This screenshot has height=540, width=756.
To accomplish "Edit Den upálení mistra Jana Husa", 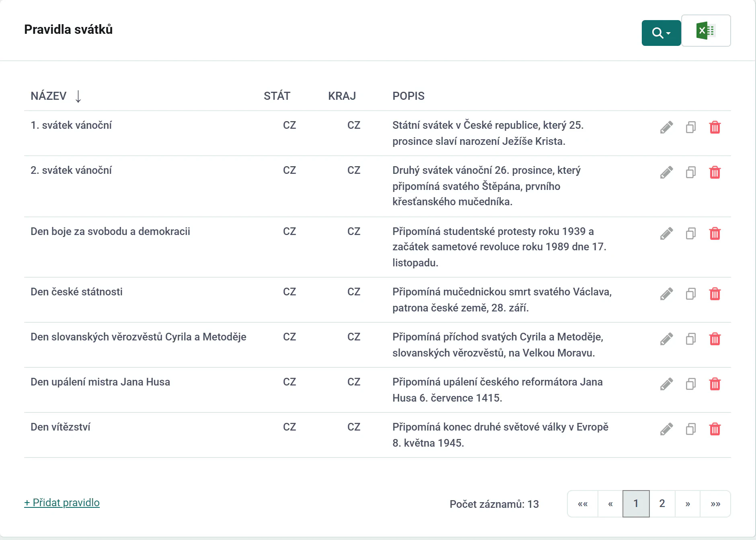I will (666, 384).
